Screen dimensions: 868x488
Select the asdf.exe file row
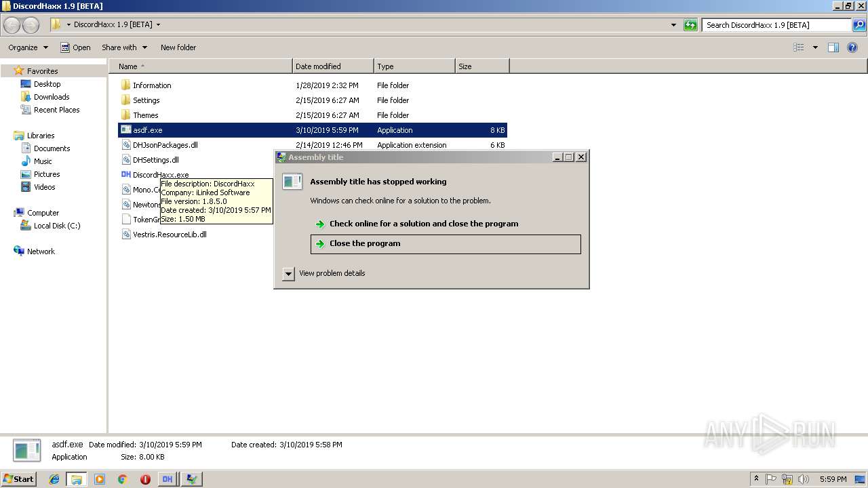[x=312, y=130]
